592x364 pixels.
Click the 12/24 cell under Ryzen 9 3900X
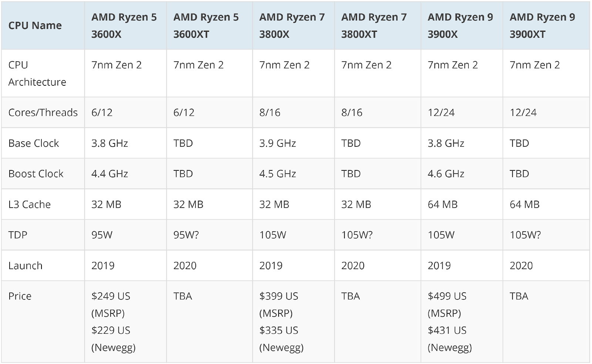441,112
